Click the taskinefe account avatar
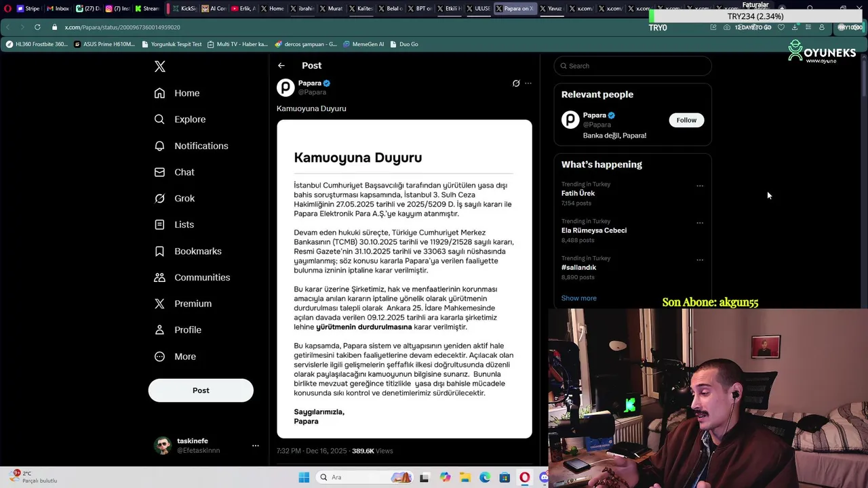This screenshot has height=488, width=868. pos(162,445)
